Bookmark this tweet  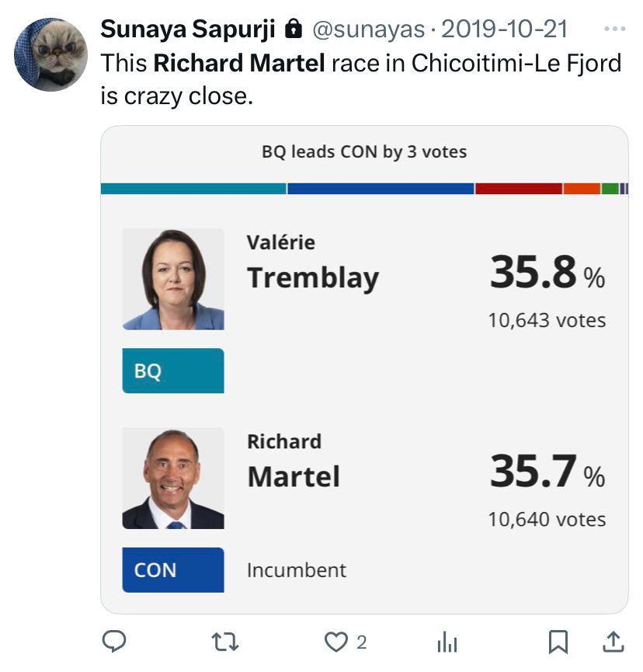click(558, 641)
